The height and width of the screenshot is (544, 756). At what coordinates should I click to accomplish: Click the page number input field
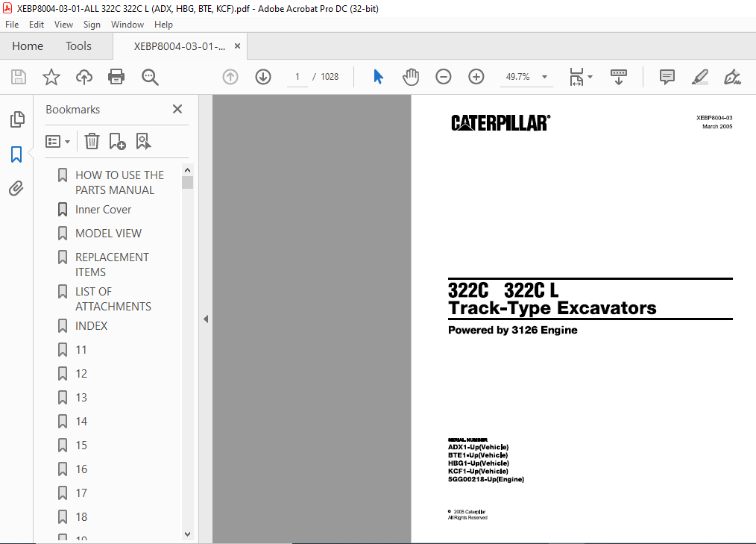(297, 77)
